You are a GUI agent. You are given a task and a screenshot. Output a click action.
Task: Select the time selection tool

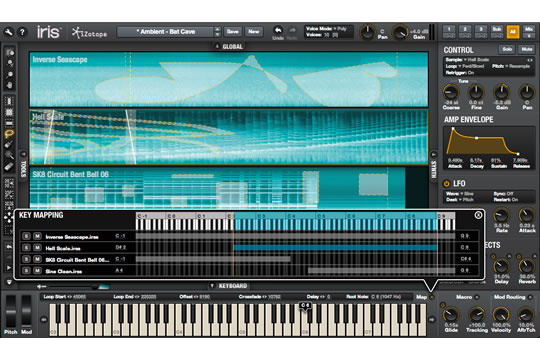click(x=9, y=101)
